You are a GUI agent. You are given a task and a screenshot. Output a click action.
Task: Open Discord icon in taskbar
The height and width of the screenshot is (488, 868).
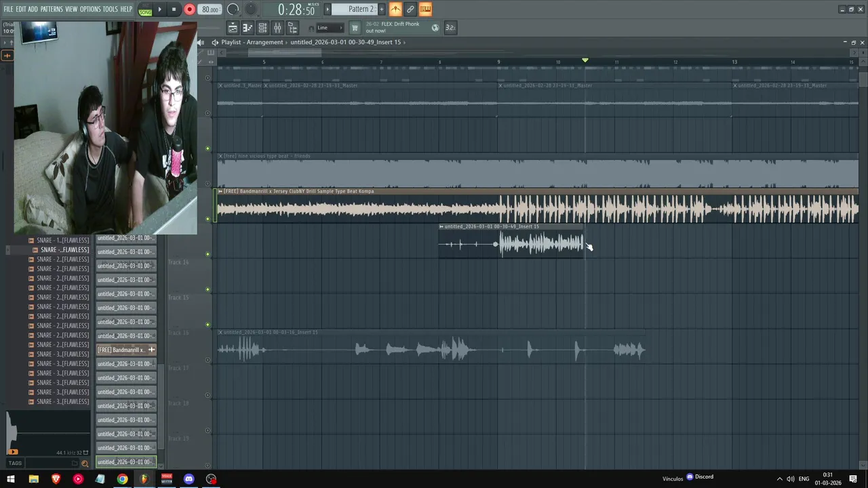point(189,479)
